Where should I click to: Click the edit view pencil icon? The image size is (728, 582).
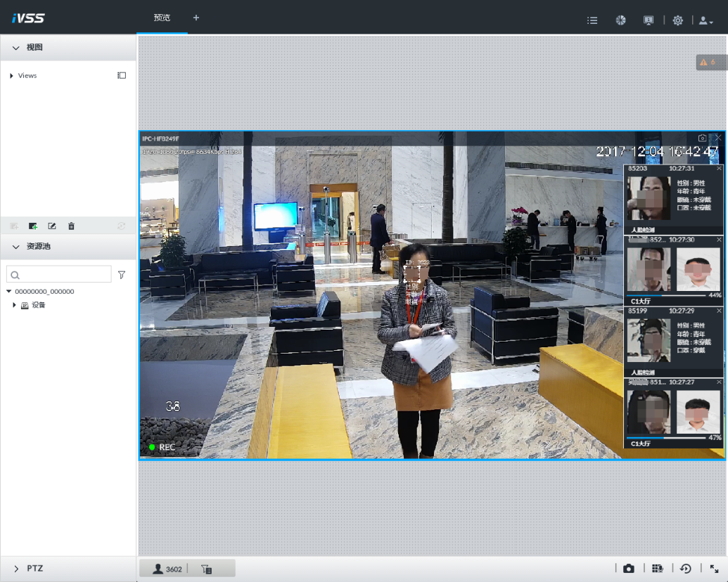coord(52,226)
